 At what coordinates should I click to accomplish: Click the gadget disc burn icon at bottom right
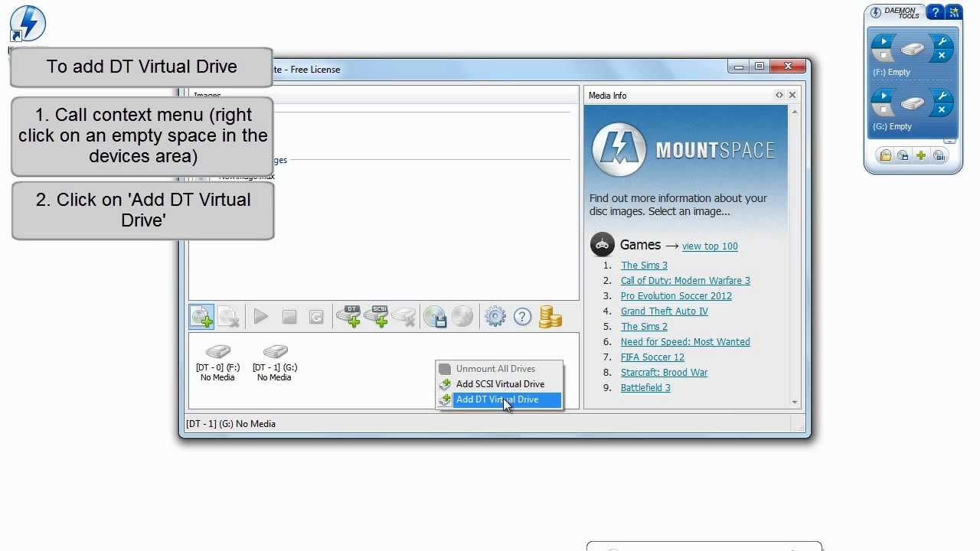(x=939, y=155)
